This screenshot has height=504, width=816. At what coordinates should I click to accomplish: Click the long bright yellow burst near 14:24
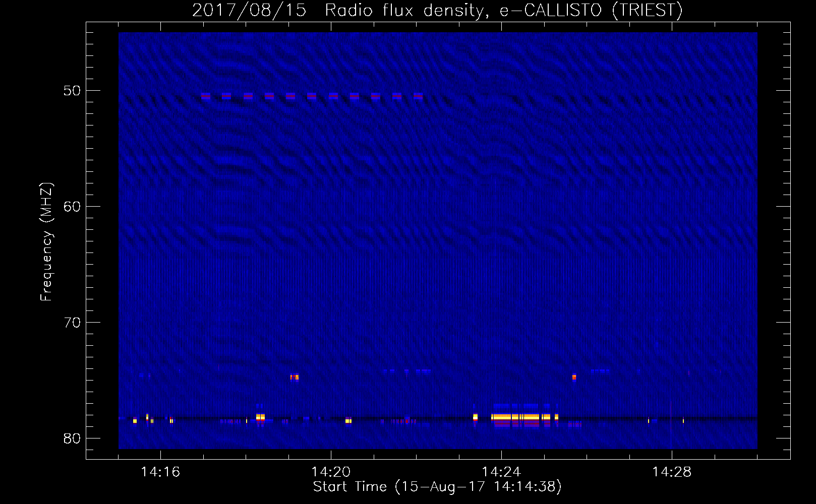tap(521, 417)
